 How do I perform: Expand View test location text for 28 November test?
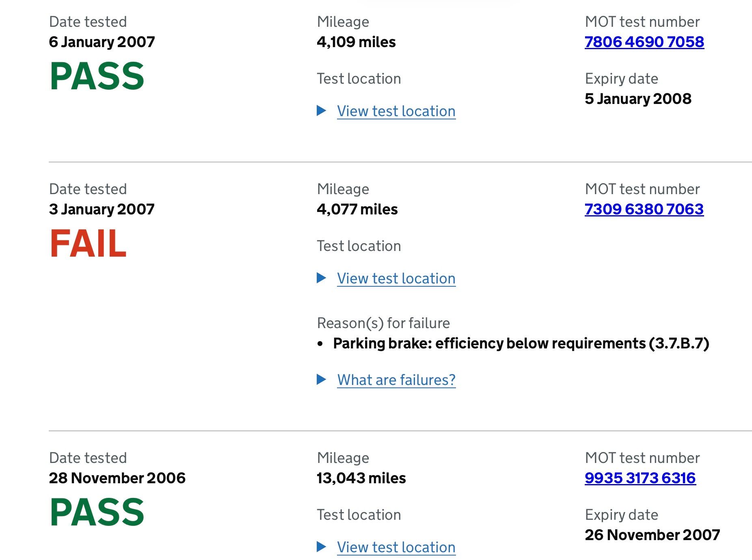[x=396, y=547]
